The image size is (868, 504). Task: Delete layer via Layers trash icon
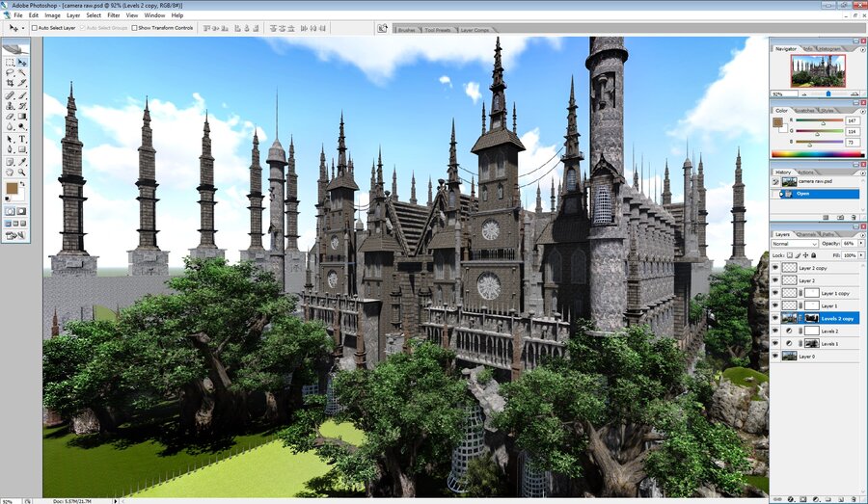(854, 499)
